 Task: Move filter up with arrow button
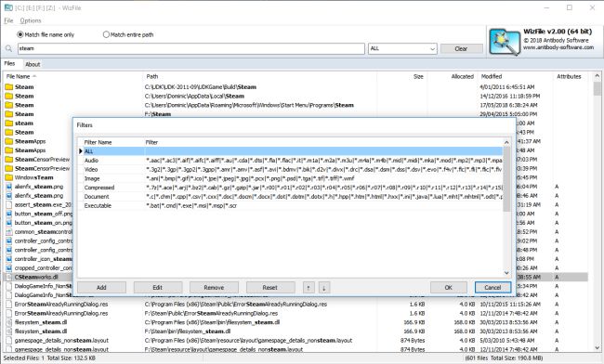coord(309,288)
